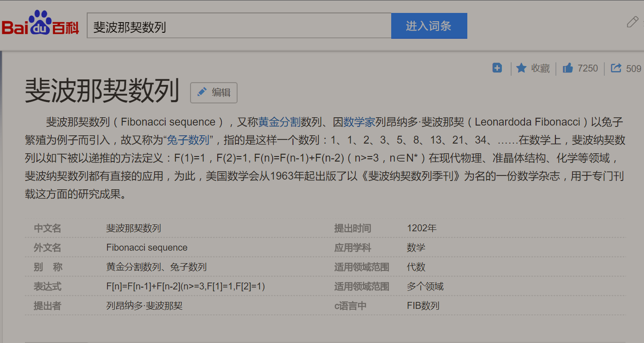This screenshot has height=343, width=644.
Task: Click the thumbs-up like icon
Action: [568, 68]
